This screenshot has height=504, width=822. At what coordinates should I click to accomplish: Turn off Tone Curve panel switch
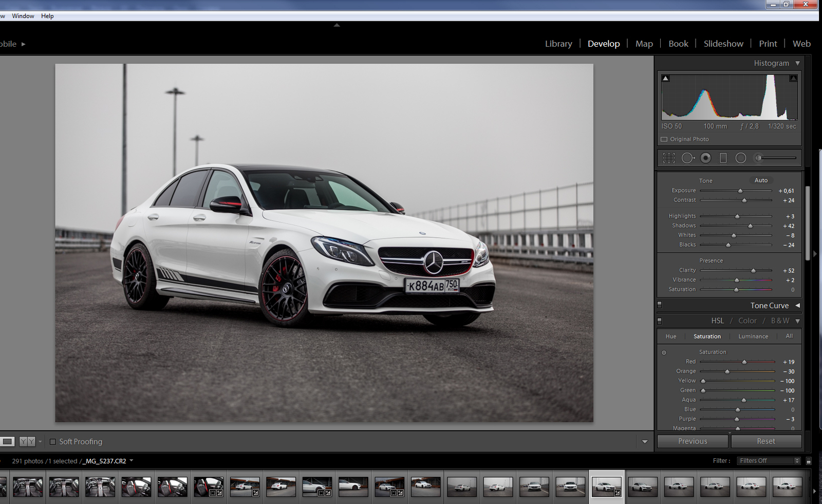(660, 305)
